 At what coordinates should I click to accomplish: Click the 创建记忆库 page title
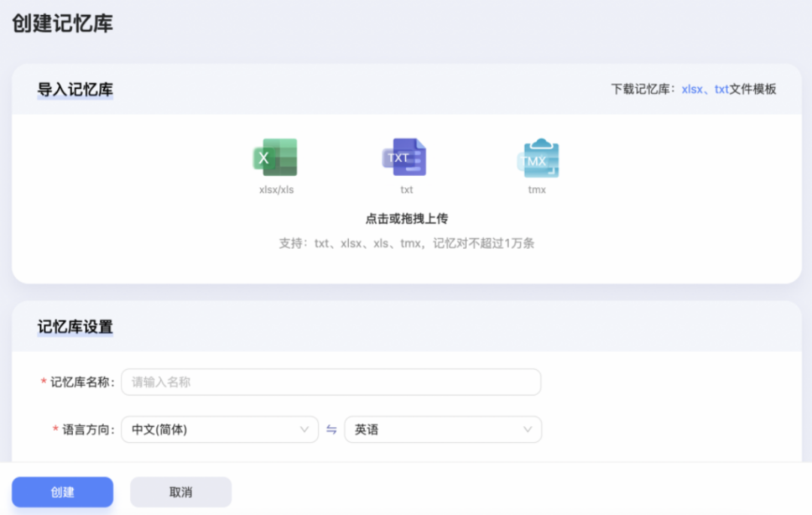[62, 23]
